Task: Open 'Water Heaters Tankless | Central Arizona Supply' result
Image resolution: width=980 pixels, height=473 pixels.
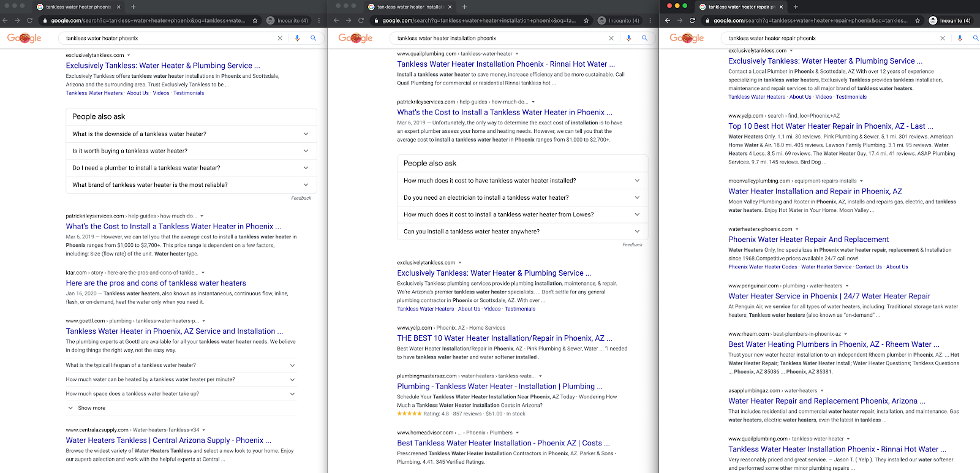Action: [x=168, y=441]
